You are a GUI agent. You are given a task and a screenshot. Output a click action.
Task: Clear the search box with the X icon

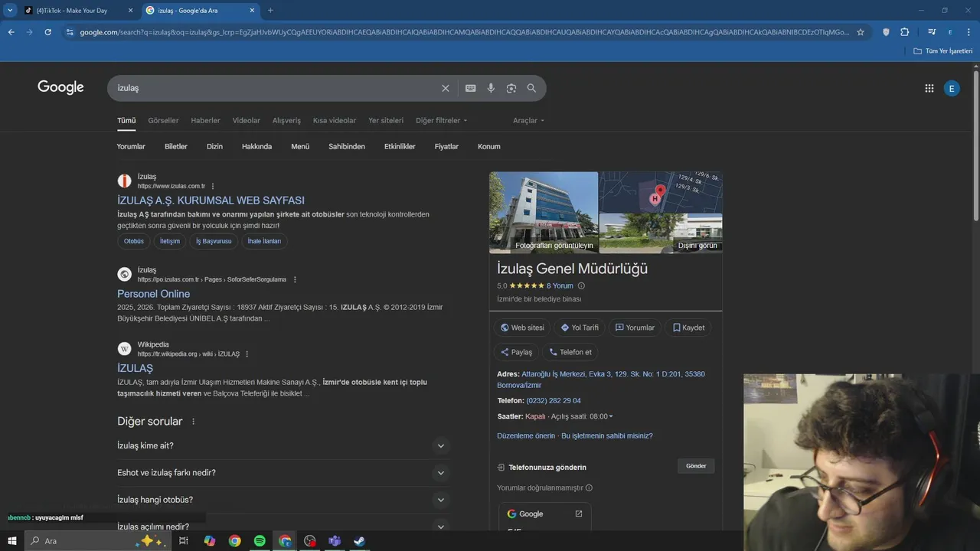point(446,88)
